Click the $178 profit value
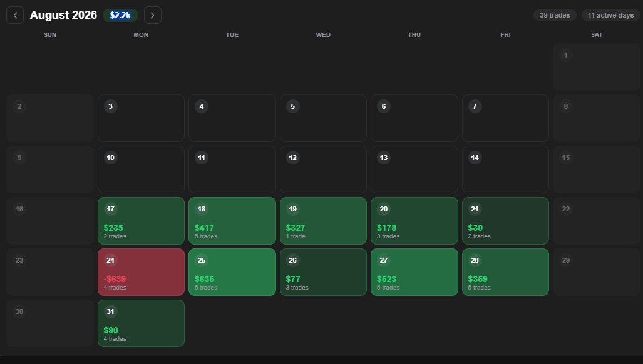 click(387, 228)
